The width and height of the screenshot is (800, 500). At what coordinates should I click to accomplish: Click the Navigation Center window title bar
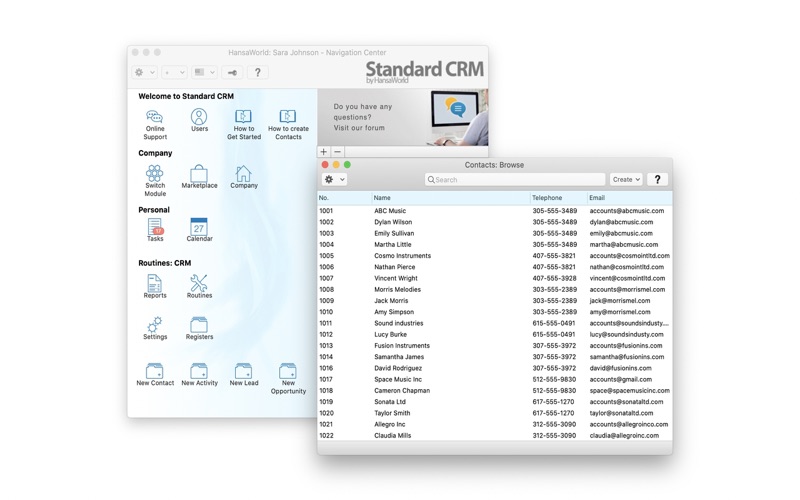[307, 52]
